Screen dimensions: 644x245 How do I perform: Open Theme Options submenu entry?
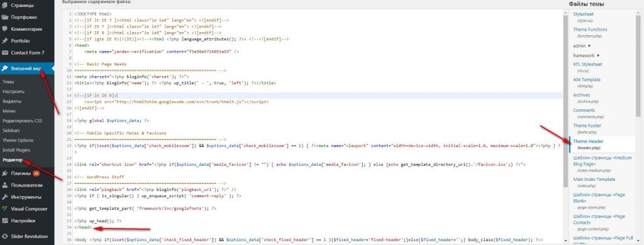[18, 140]
